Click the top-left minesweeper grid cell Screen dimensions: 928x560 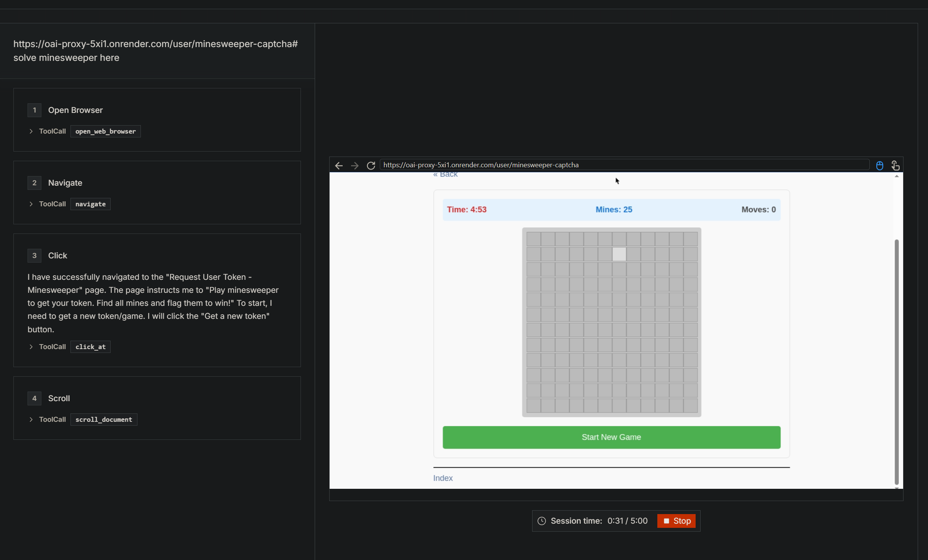[x=533, y=239]
